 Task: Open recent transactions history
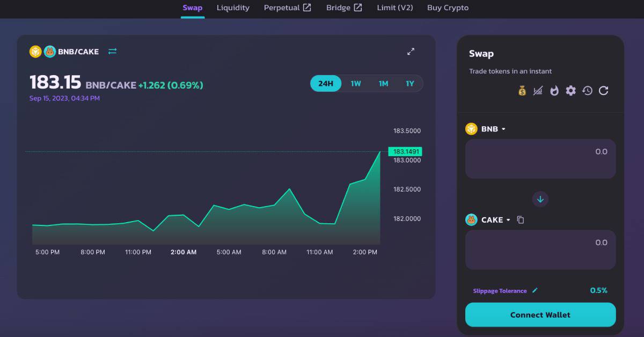(587, 91)
